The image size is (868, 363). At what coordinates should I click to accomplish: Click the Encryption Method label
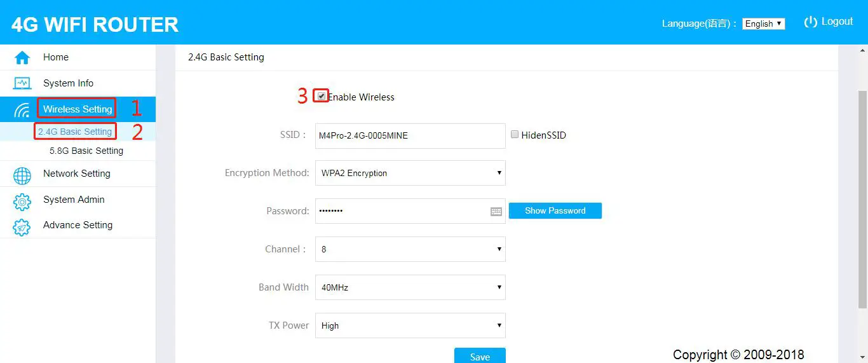[x=267, y=173]
